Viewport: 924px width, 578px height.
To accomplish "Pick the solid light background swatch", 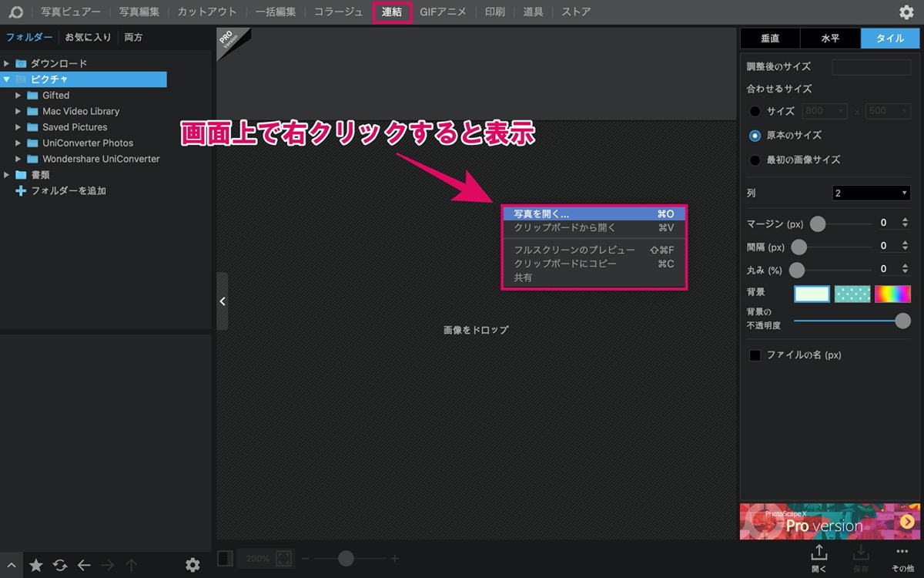I will tap(812, 294).
